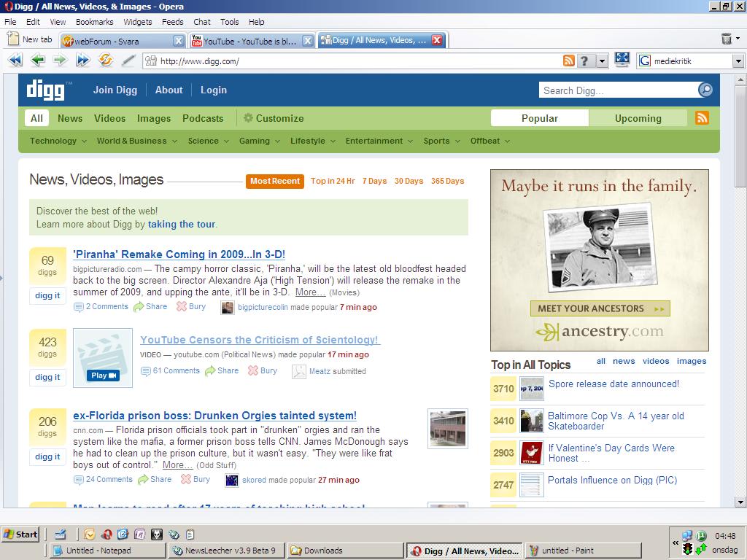Reload the page with the orange Reload icon
This screenshot has height=560, width=747.
(105, 60)
